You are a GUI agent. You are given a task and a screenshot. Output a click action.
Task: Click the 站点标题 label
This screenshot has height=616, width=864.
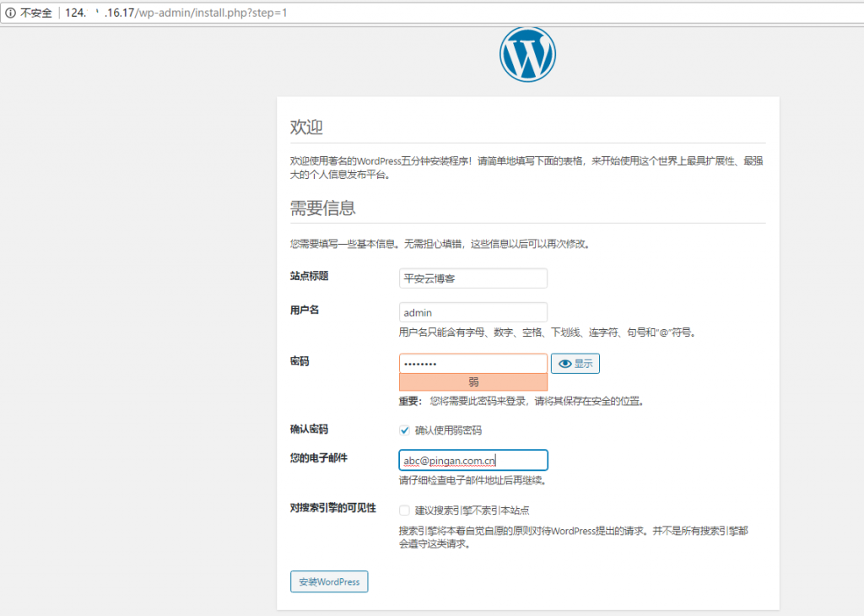[x=309, y=276]
